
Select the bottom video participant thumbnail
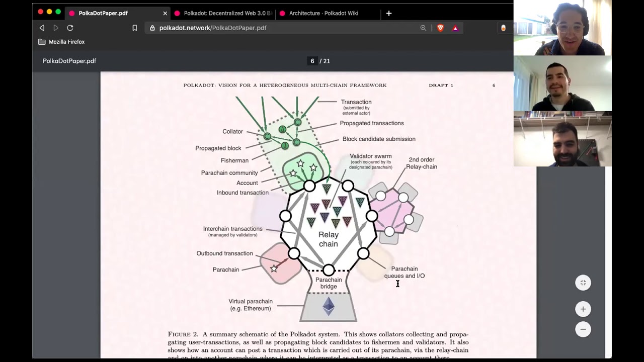tap(562, 139)
